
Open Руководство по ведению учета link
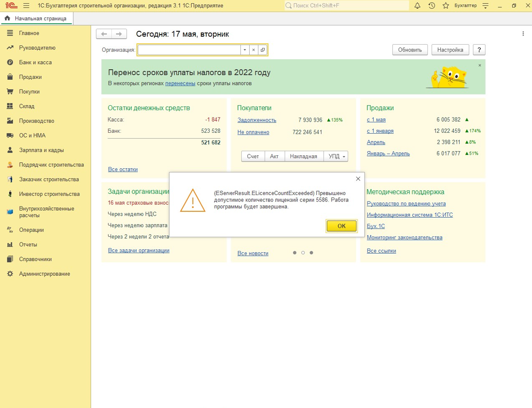pyautogui.click(x=406, y=203)
